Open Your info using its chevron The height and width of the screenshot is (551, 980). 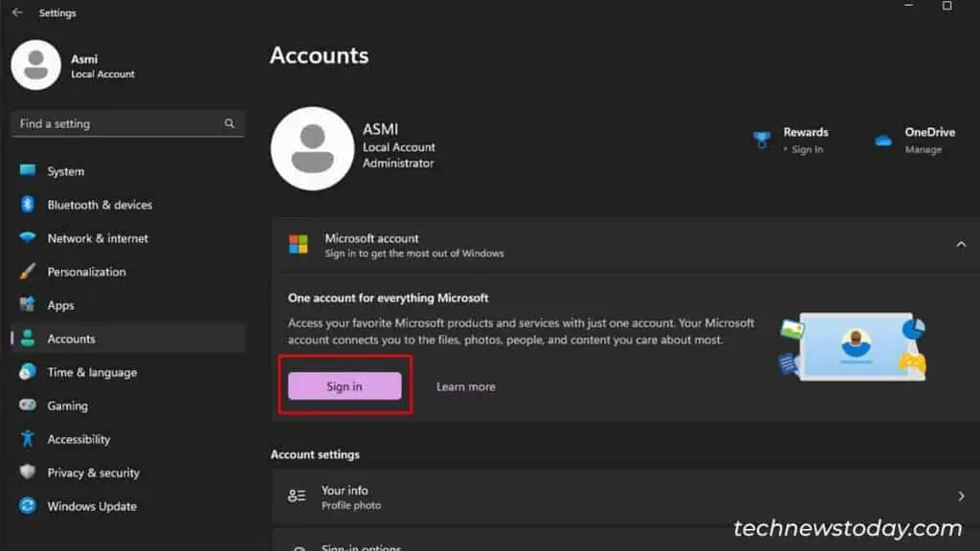point(961,496)
